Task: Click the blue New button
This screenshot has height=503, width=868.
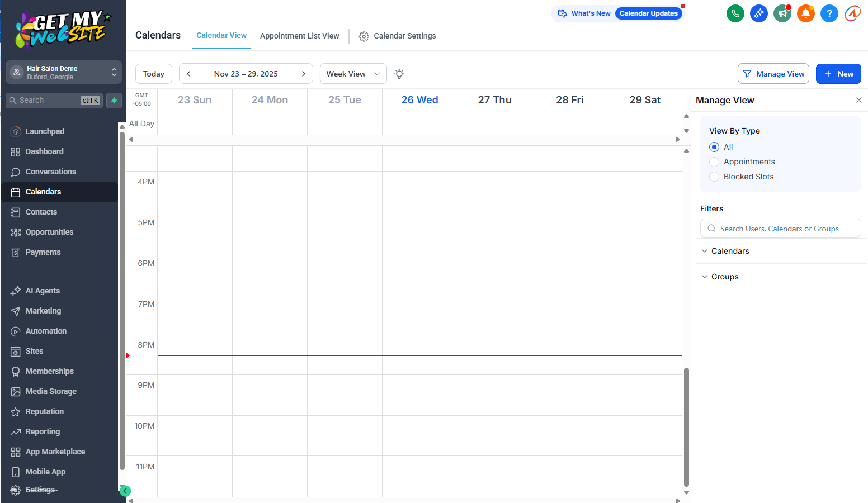Action: (838, 74)
